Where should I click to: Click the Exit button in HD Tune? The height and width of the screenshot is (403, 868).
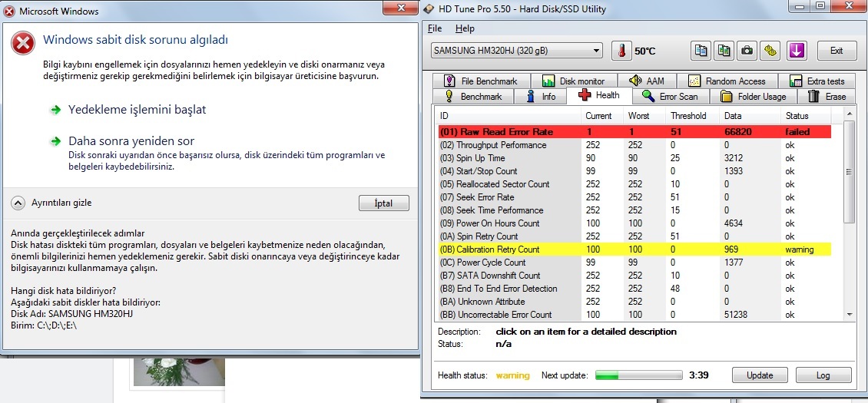point(836,51)
